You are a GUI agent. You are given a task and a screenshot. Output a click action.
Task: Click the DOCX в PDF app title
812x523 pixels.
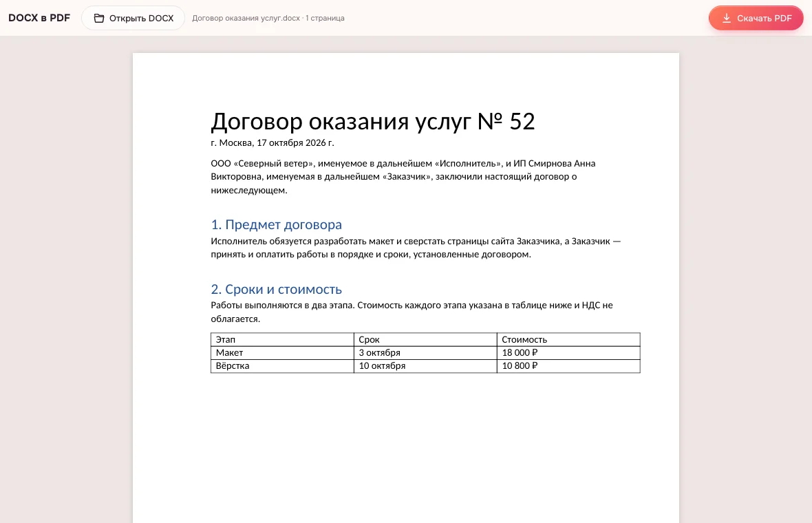pos(39,18)
